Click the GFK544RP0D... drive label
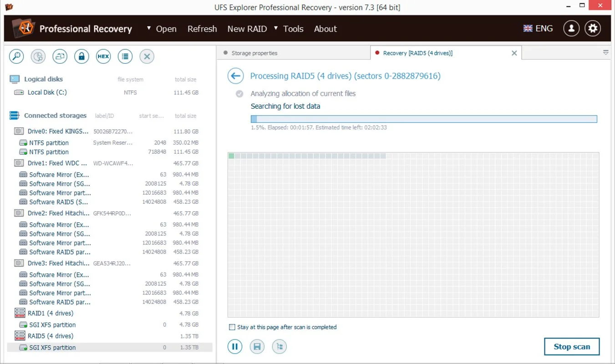This screenshot has height=364, width=615. tap(112, 213)
